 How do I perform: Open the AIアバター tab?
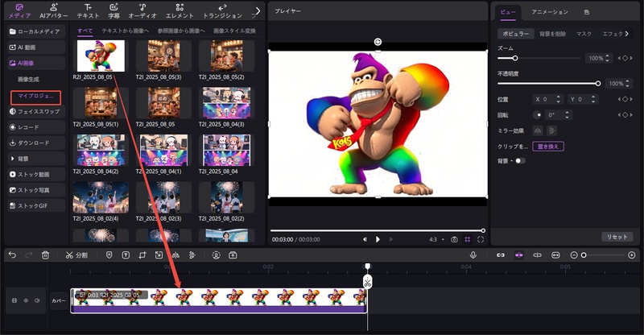point(54,10)
